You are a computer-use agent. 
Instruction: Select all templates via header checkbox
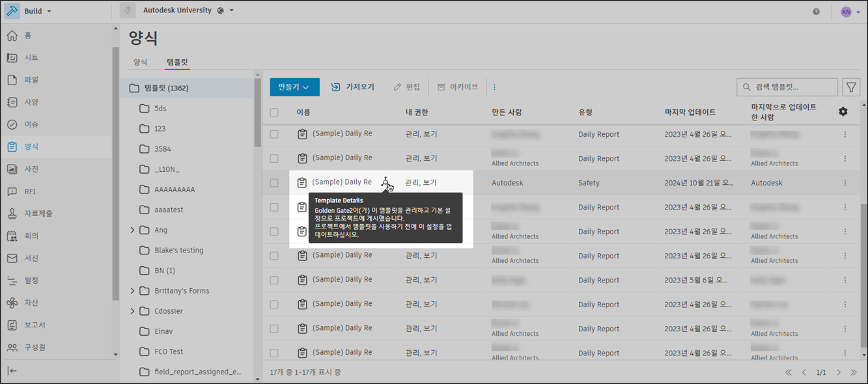point(274,112)
